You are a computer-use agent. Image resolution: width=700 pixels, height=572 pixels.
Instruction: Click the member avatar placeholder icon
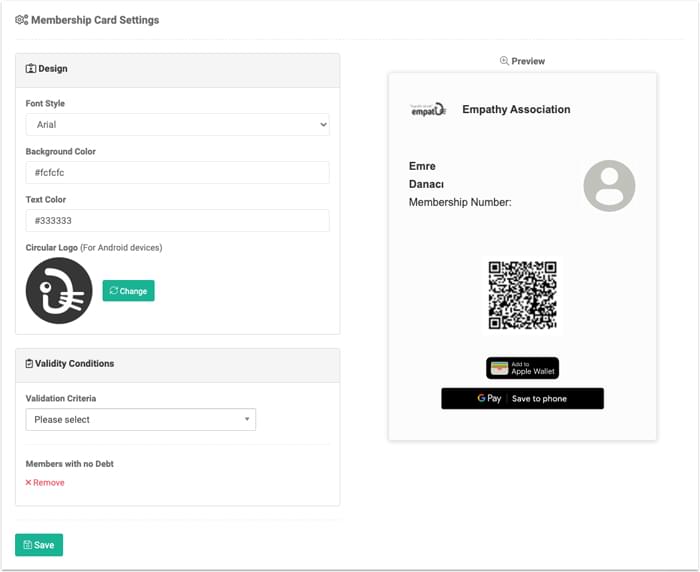[x=609, y=186]
